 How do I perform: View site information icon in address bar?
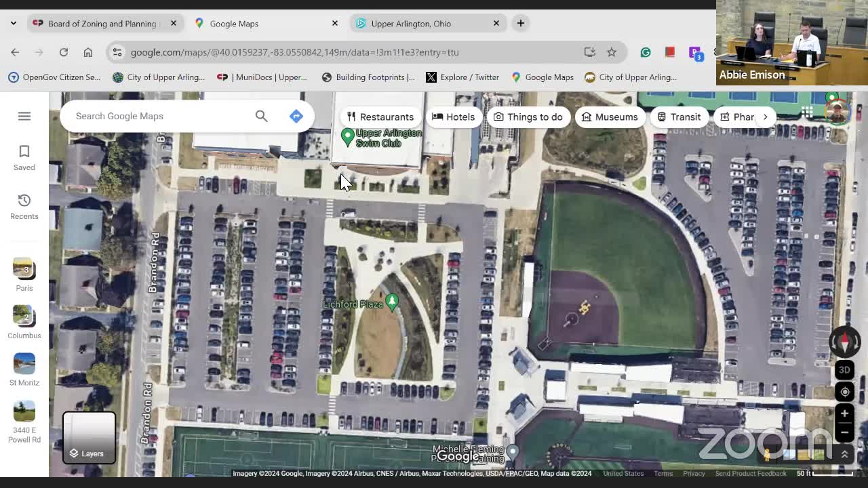117,52
